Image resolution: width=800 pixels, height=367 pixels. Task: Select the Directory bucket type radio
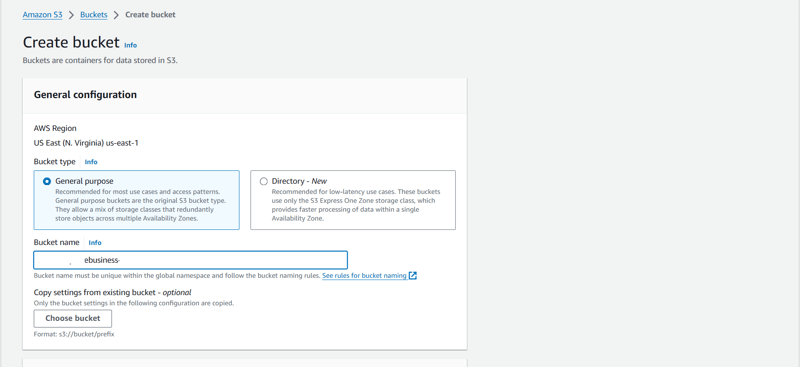[263, 181]
